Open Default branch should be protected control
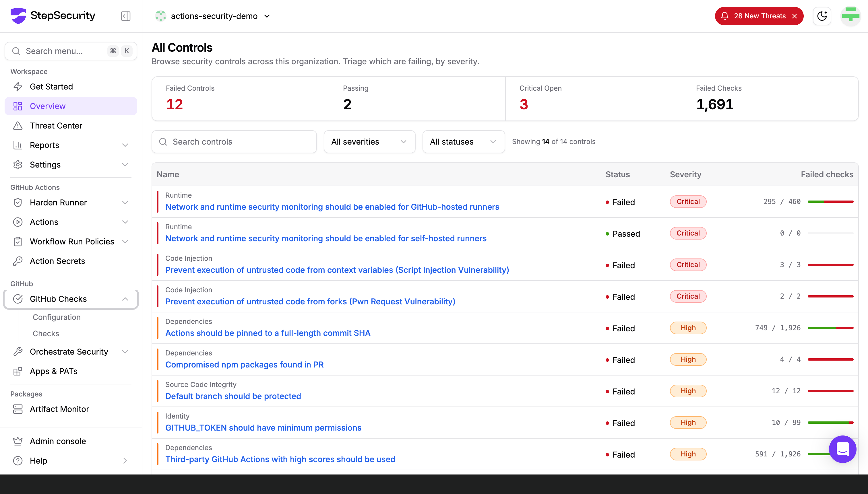This screenshot has width=868, height=494. pos(233,396)
